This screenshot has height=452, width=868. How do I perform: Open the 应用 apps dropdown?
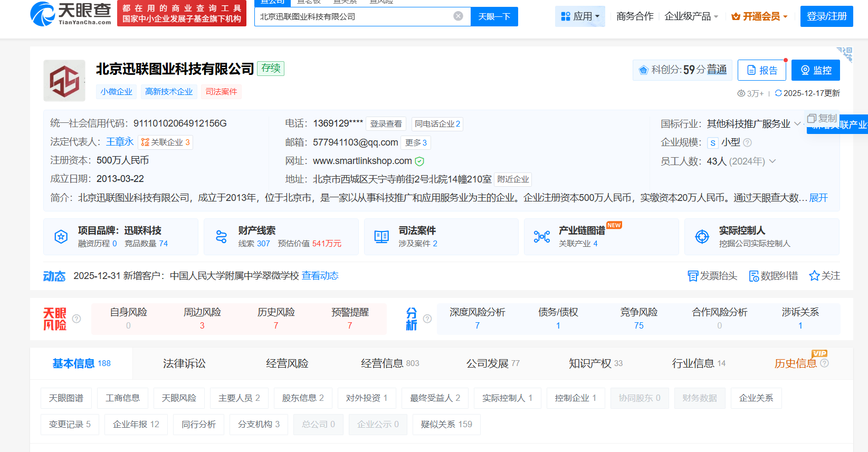tap(580, 16)
